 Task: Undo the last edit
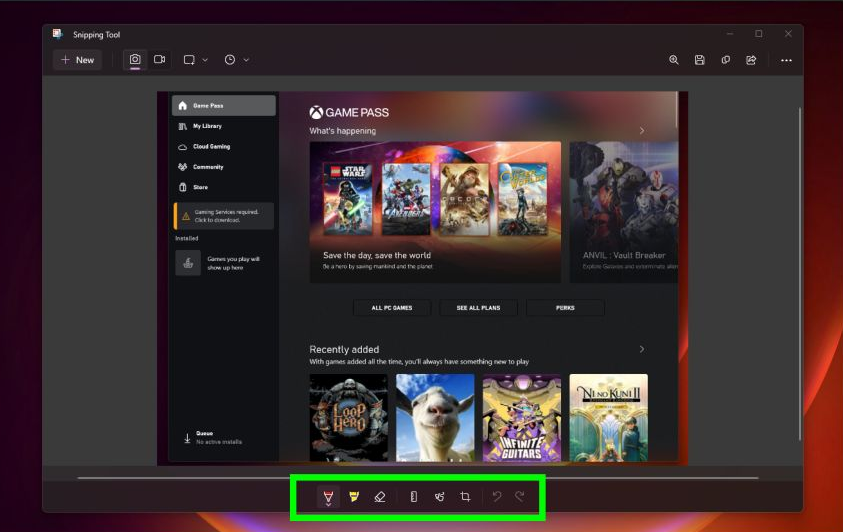click(x=497, y=497)
